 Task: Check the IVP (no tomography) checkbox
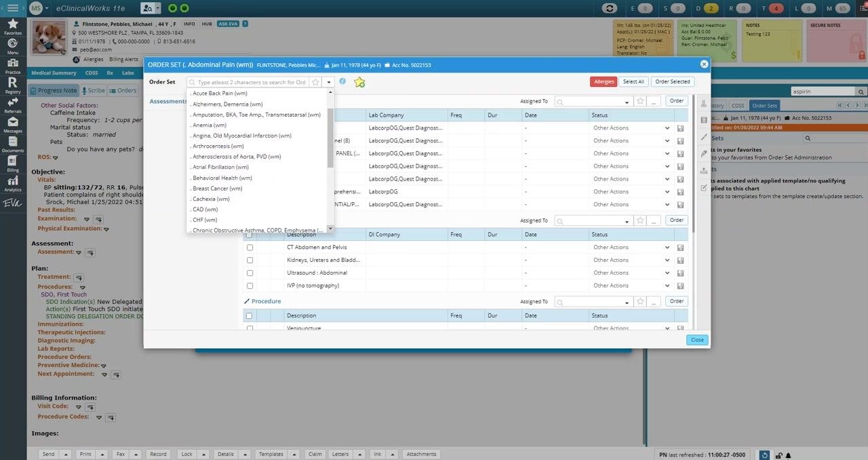click(250, 286)
